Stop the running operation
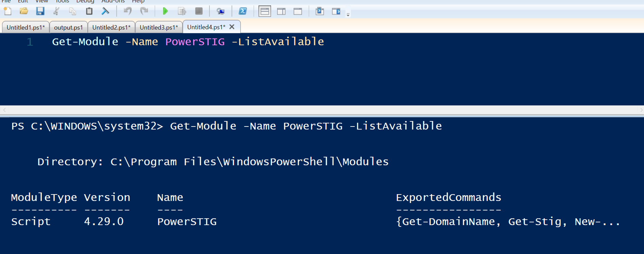The image size is (644, 254). pos(199,11)
